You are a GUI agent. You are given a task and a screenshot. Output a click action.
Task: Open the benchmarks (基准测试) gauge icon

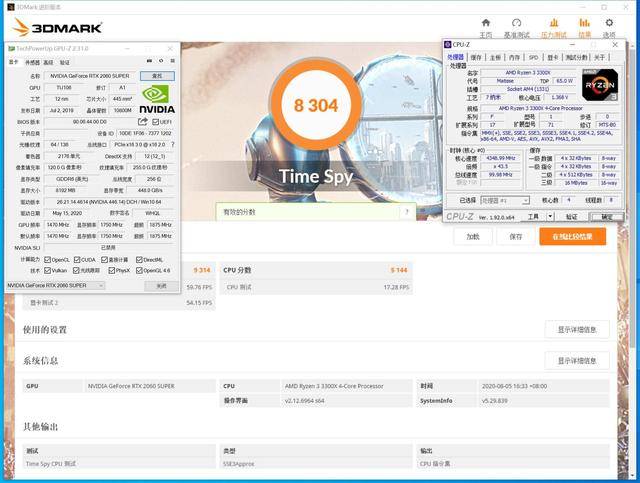(x=517, y=24)
